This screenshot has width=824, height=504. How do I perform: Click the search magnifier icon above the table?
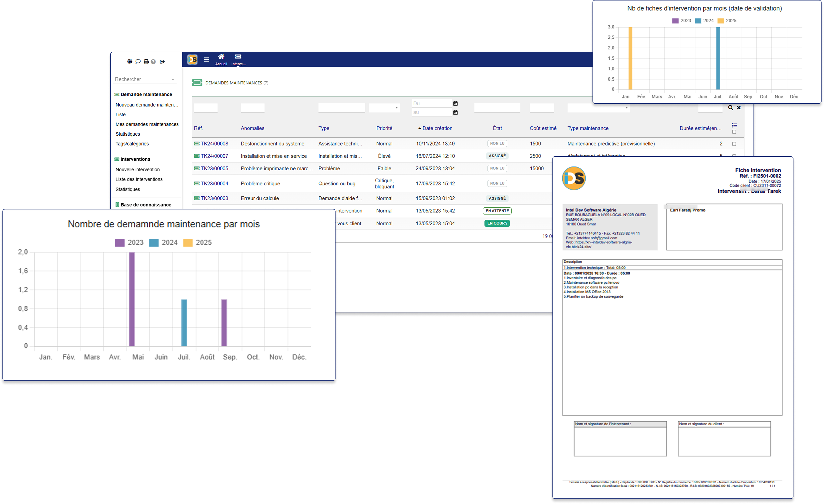click(731, 107)
